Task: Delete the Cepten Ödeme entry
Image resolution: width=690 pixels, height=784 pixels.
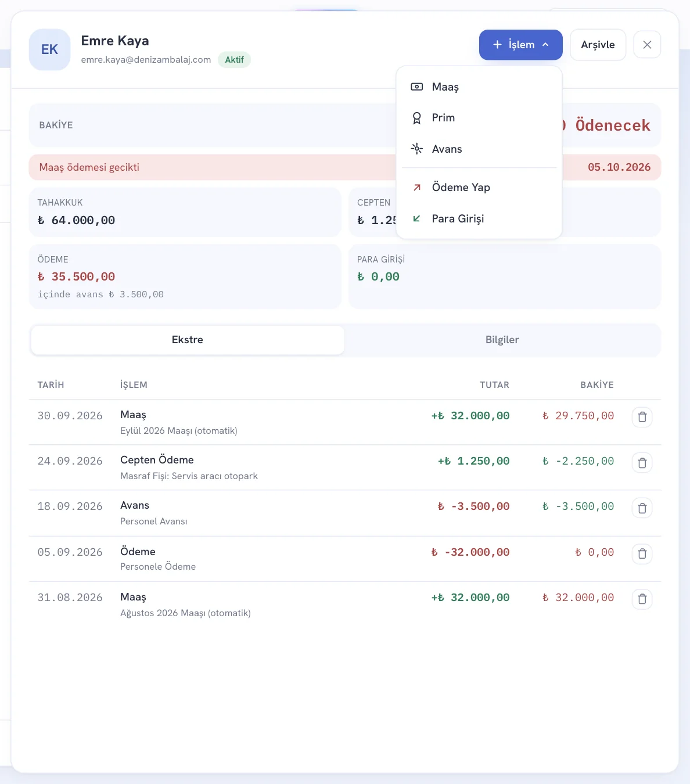Action: pyautogui.click(x=642, y=463)
